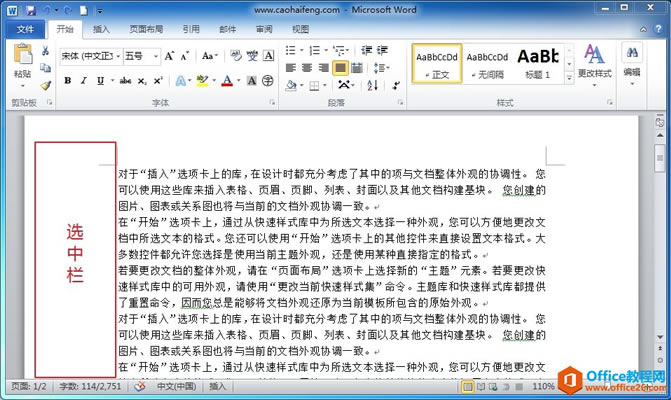Increase paragraph indent
The width and height of the screenshot is (671, 400).
click(x=382, y=50)
